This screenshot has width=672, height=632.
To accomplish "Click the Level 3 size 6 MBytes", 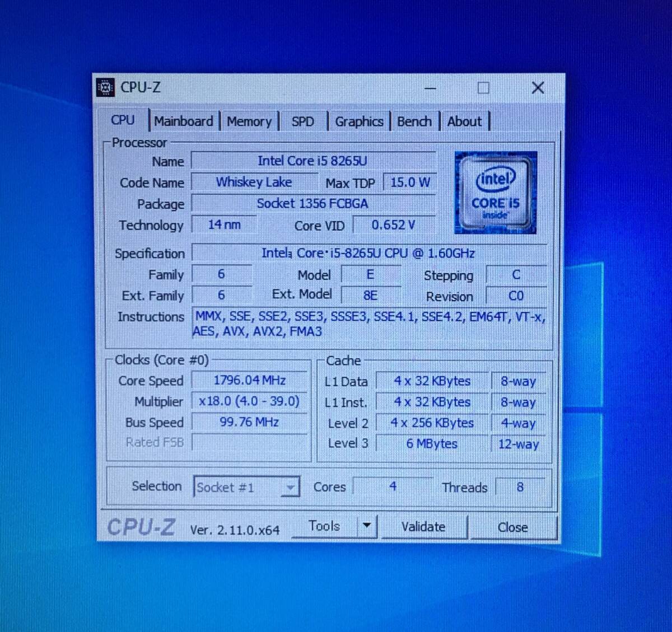I will 432,444.
